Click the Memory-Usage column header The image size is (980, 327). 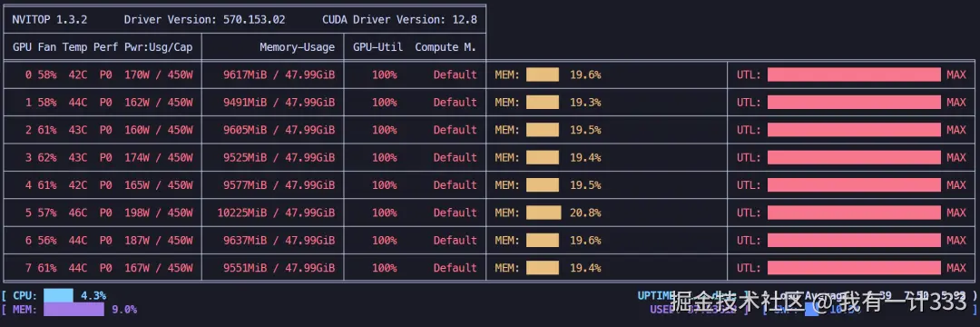point(297,47)
